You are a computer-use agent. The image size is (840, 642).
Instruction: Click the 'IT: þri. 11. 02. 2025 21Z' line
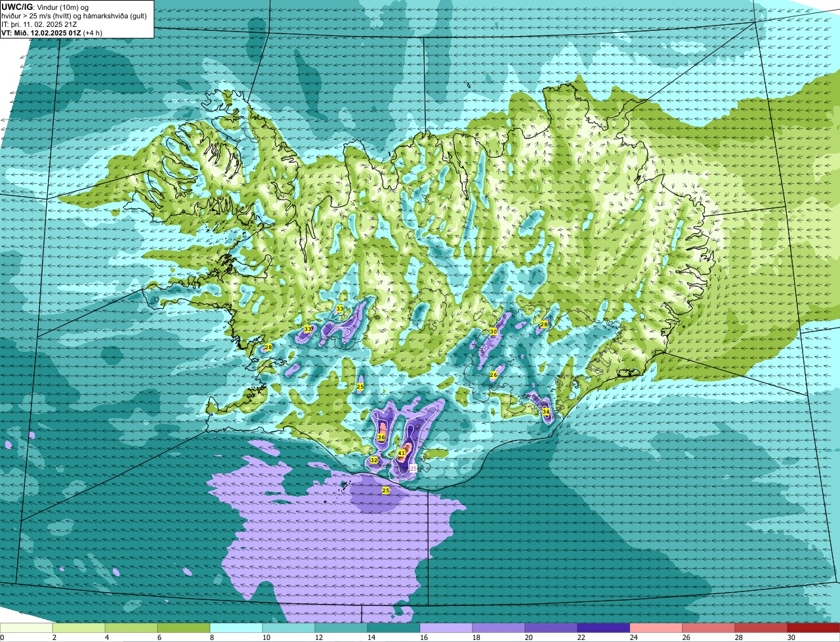tap(40, 24)
